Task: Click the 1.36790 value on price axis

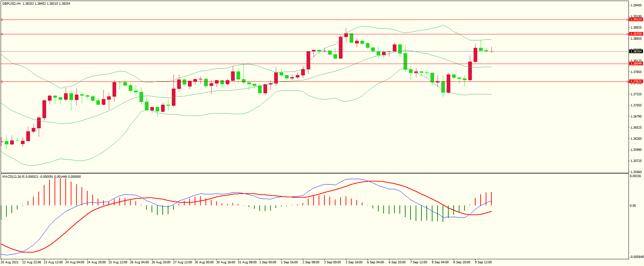Action: point(636,117)
